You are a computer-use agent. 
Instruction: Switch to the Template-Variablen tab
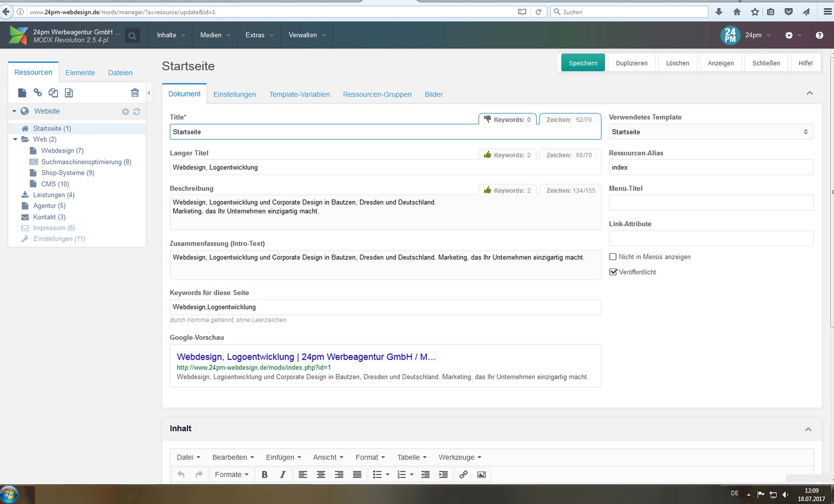(299, 94)
